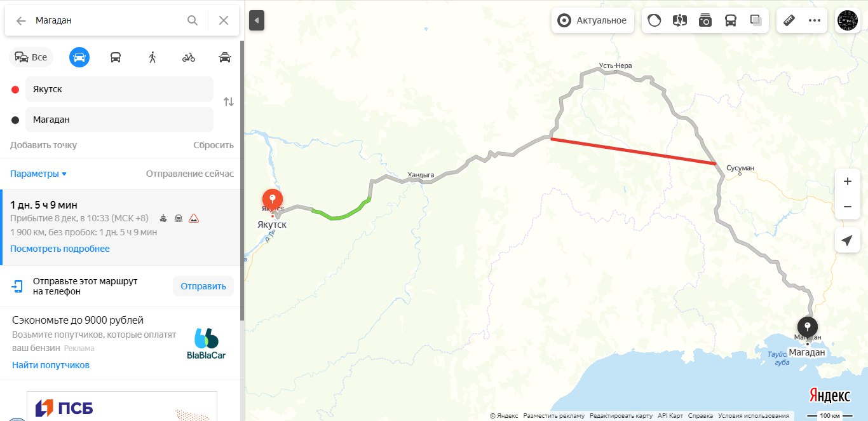Screen dimensions: 868x421
Task: Select the car route mode icon
Action: coord(79,57)
